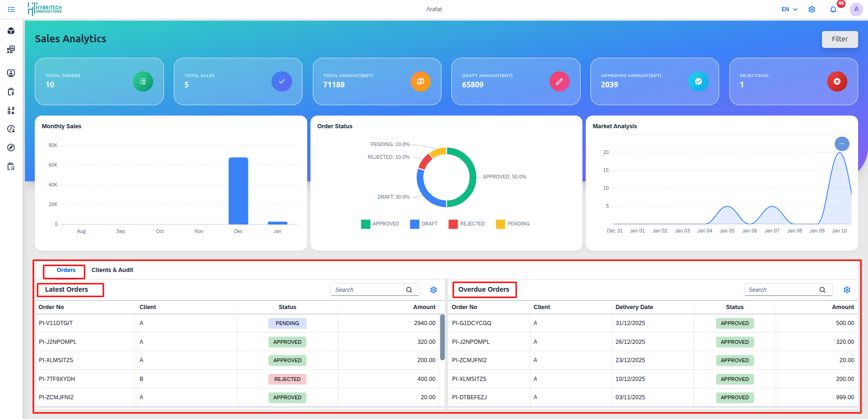
Task: Toggle APPROVED legend in Order Status chart
Action: [380, 224]
